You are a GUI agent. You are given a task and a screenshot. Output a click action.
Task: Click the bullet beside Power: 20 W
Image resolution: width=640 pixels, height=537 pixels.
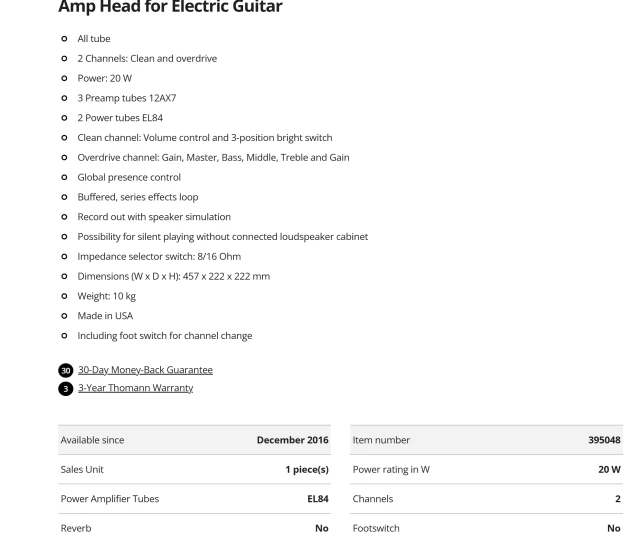click(64, 78)
